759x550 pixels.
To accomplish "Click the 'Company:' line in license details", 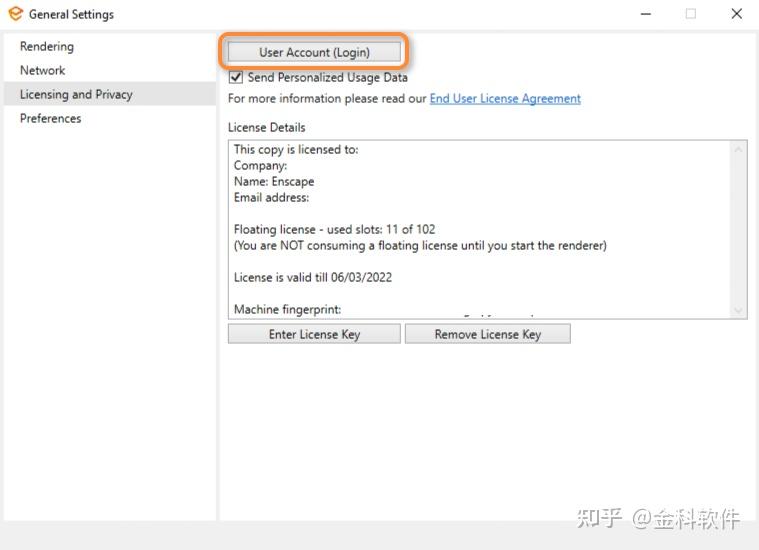I will coord(260,166).
